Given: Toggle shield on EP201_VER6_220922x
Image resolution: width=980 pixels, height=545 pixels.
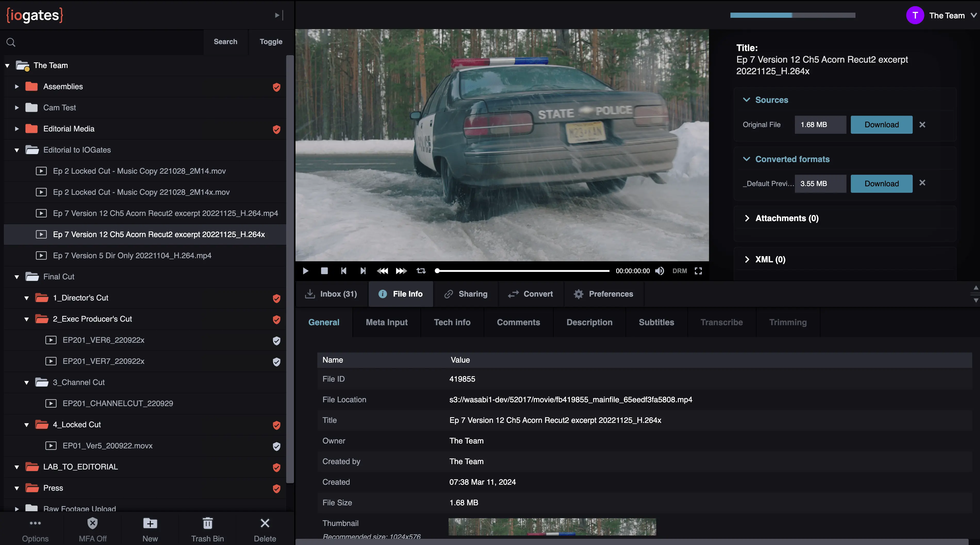Looking at the screenshot, I should click(277, 340).
